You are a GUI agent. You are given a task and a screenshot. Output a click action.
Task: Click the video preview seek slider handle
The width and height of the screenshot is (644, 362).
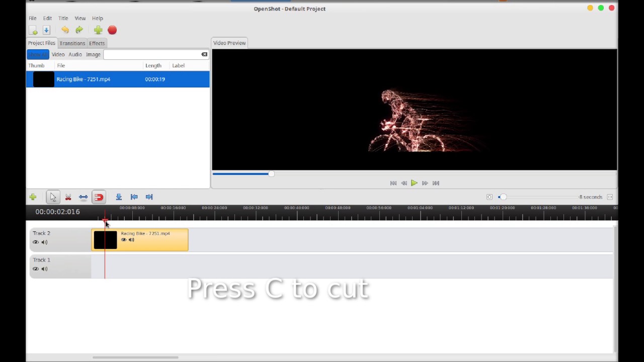pyautogui.click(x=271, y=174)
